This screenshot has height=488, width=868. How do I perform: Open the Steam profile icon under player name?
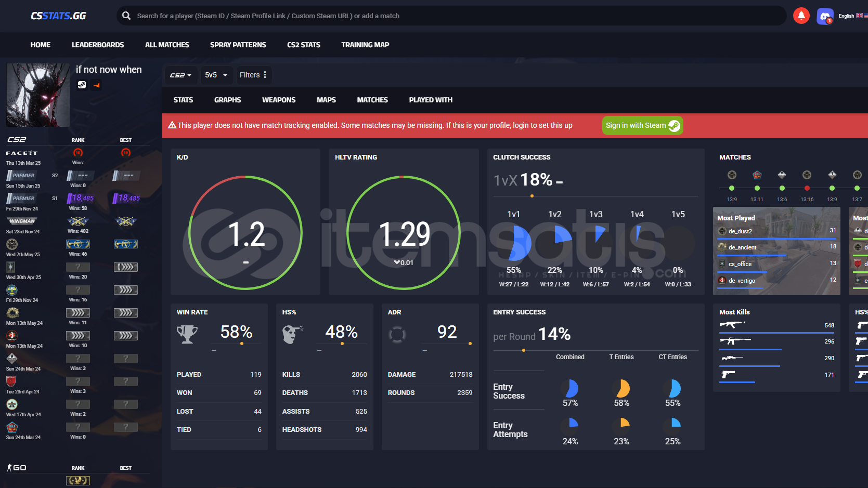pos(82,85)
